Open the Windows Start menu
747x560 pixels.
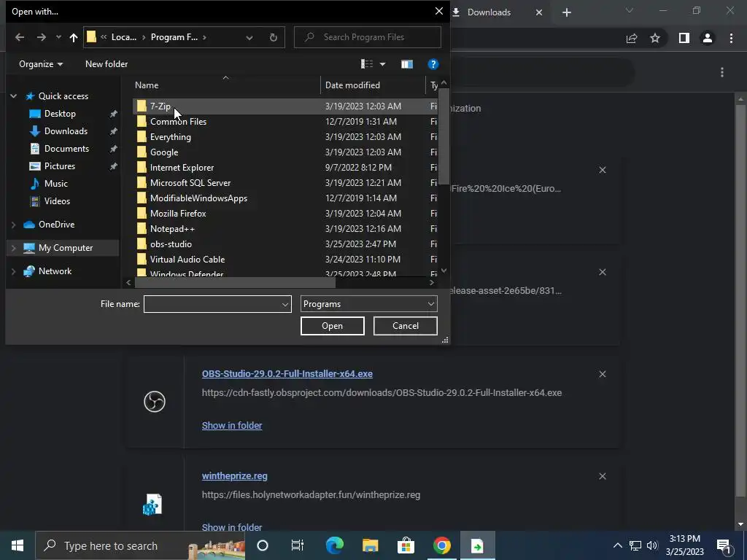coord(18,545)
